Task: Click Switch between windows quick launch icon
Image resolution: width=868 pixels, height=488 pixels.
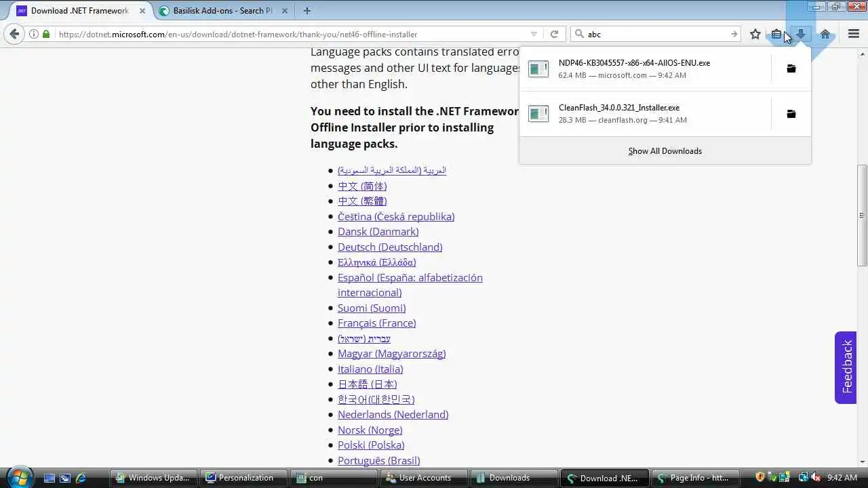Action: 65,478
